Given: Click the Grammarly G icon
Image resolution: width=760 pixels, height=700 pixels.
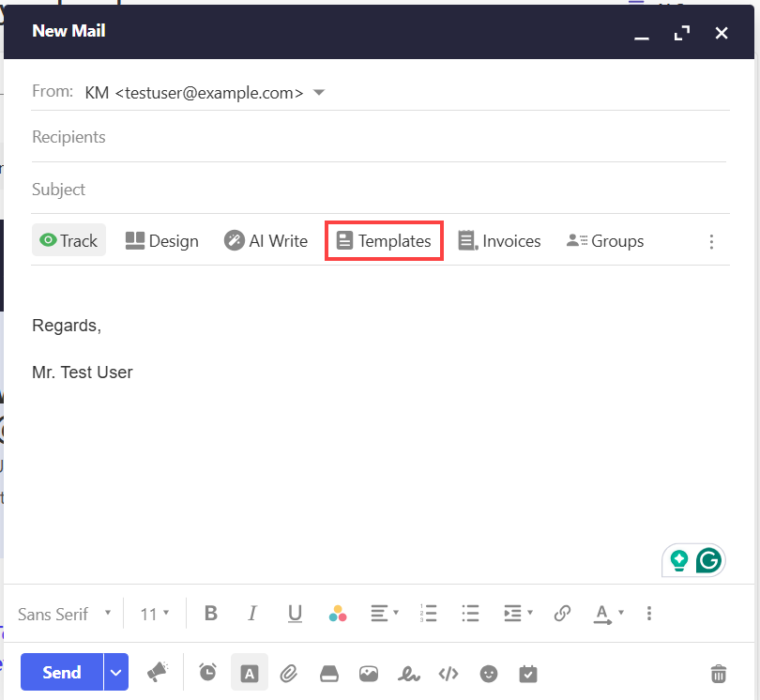Looking at the screenshot, I should click(x=708, y=560).
